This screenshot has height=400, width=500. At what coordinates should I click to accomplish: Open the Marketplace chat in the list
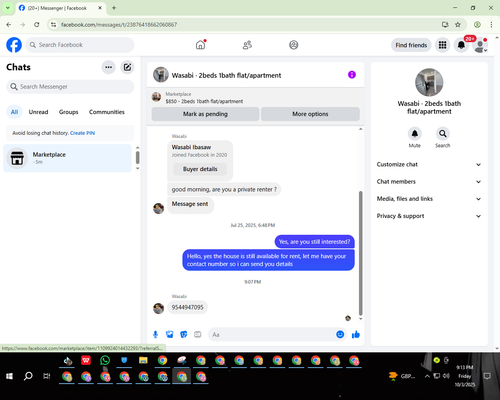(67, 158)
